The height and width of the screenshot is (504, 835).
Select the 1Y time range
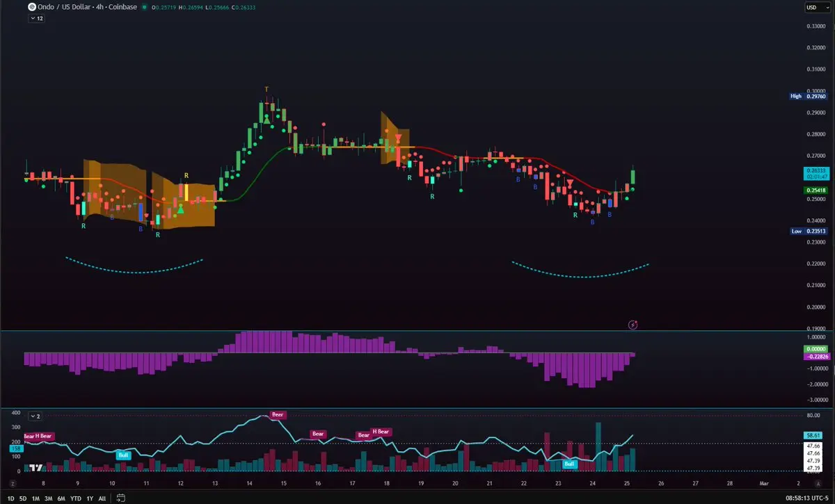tap(90, 498)
